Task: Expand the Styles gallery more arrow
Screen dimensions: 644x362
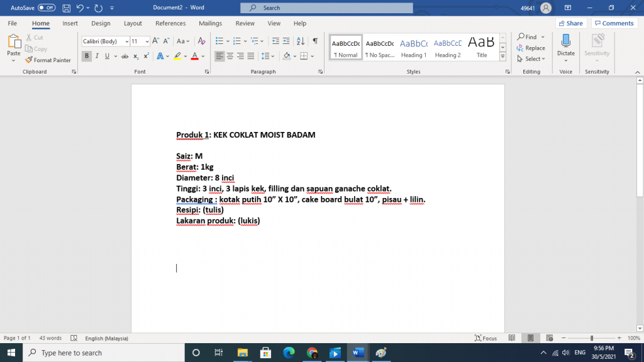Action: 502,57
